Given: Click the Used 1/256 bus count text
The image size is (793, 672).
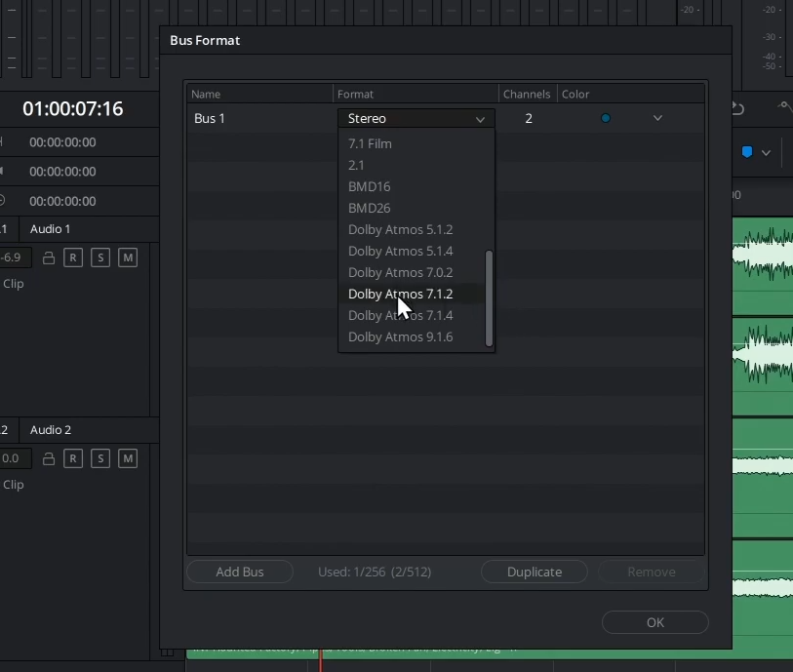Looking at the screenshot, I should tap(375, 572).
